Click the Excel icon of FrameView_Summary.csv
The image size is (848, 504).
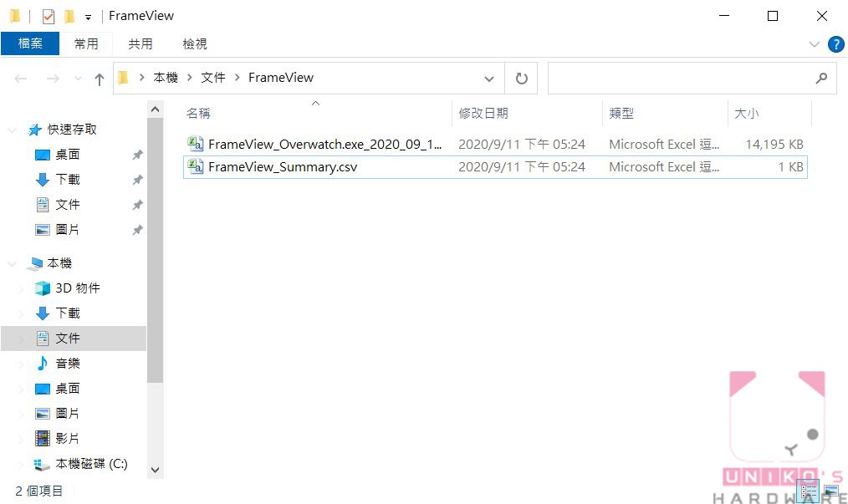click(x=195, y=166)
